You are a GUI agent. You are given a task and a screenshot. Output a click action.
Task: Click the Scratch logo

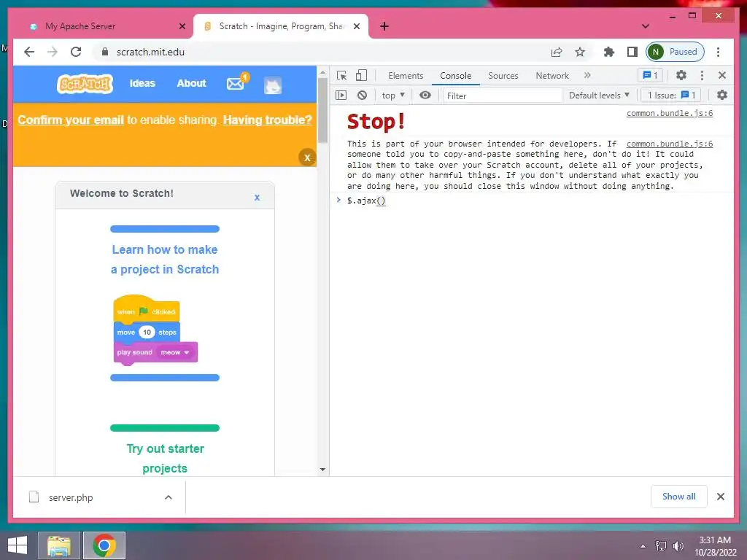coord(85,84)
